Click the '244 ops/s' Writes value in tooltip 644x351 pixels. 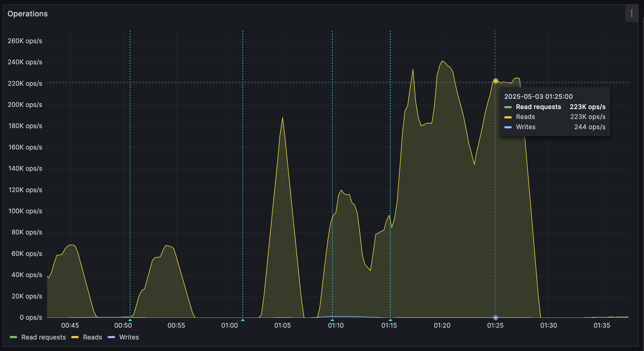[590, 127]
